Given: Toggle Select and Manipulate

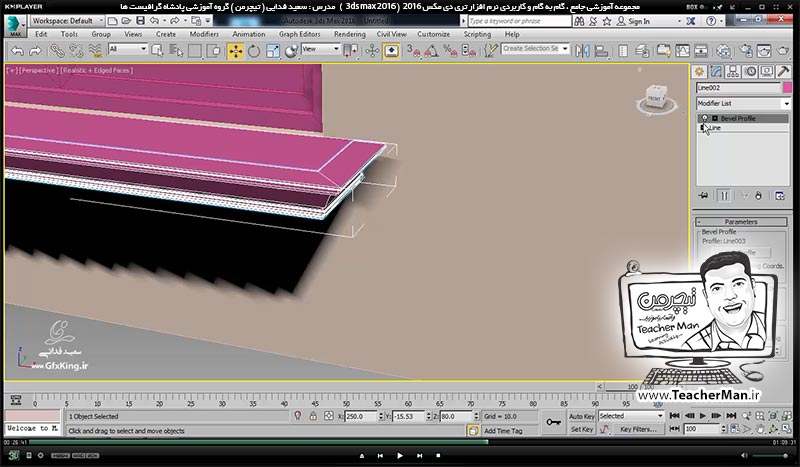Looking at the screenshot, I should click(x=372, y=51).
